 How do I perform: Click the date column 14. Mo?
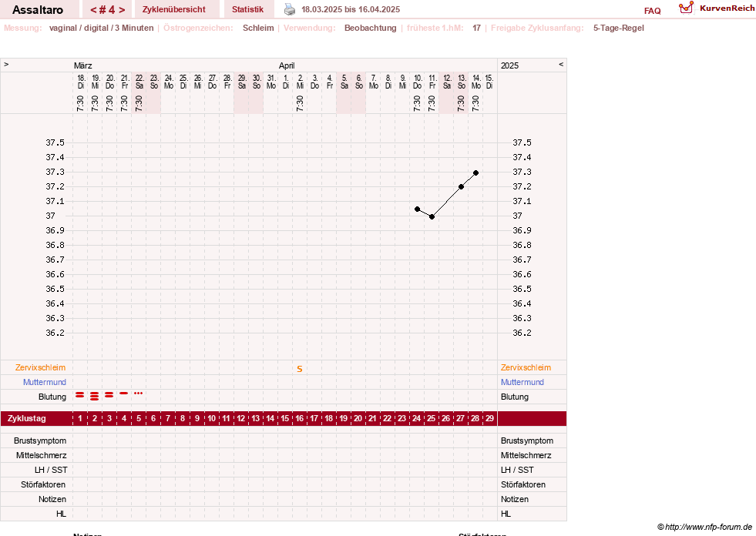[x=476, y=82]
